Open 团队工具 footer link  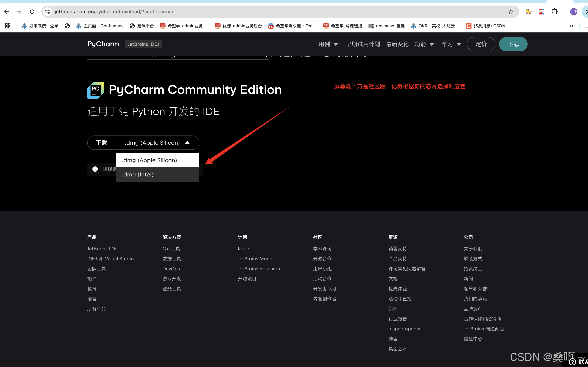(x=96, y=269)
